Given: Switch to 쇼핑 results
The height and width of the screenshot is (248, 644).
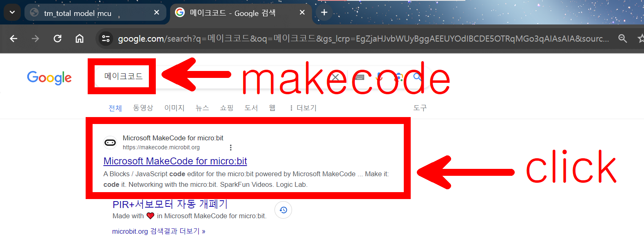Looking at the screenshot, I should (x=227, y=108).
